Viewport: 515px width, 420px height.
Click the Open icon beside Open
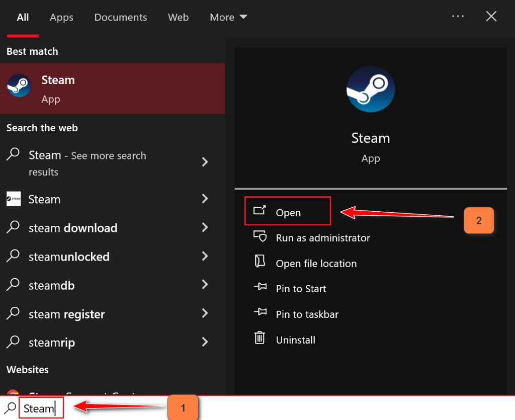click(260, 211)
